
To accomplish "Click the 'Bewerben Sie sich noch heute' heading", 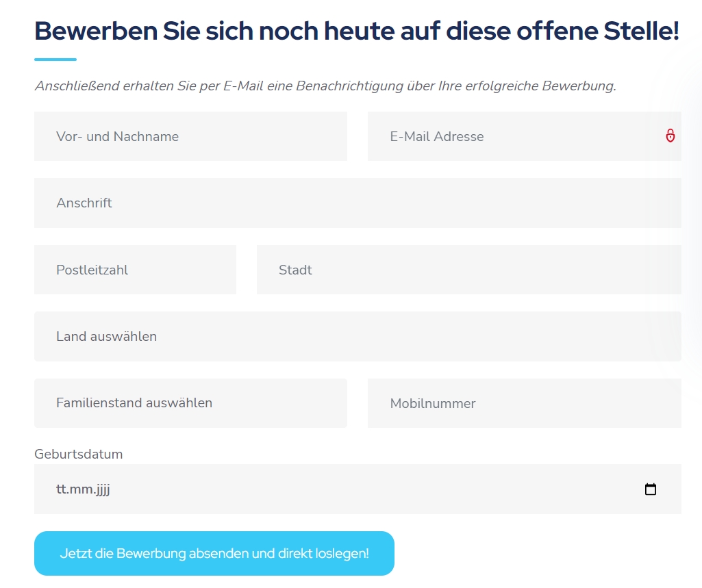I will point(357,31).
